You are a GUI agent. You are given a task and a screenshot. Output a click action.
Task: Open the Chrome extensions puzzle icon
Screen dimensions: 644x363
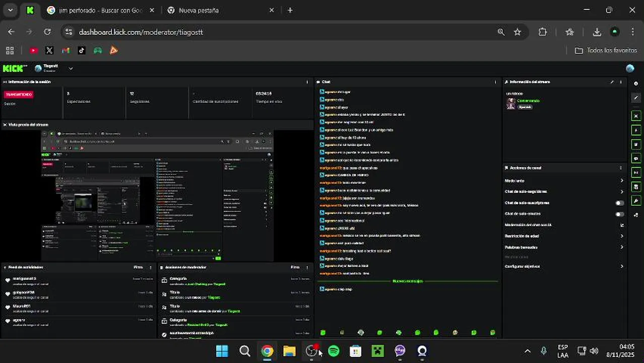coord(543,32)
